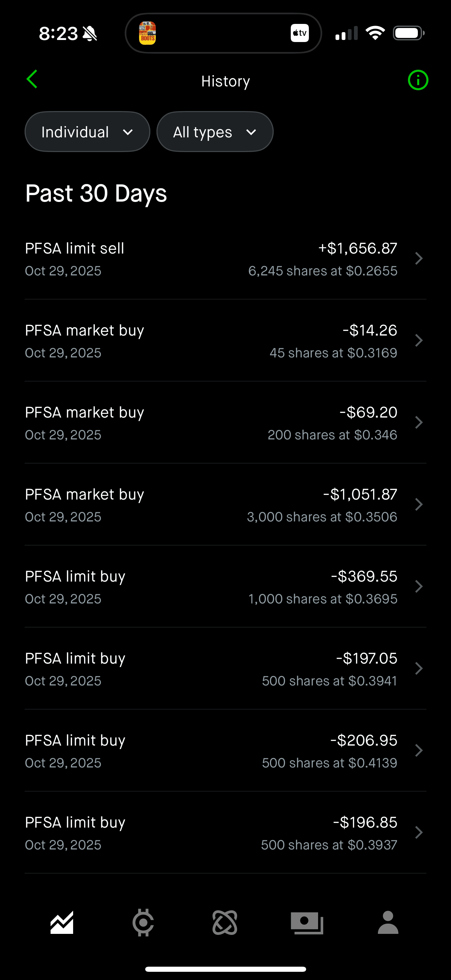This screenshot has height=980, width=451.
Task: Tap the -$196.85 PFSA limit buy row
Action: click(x=225, y=832)
